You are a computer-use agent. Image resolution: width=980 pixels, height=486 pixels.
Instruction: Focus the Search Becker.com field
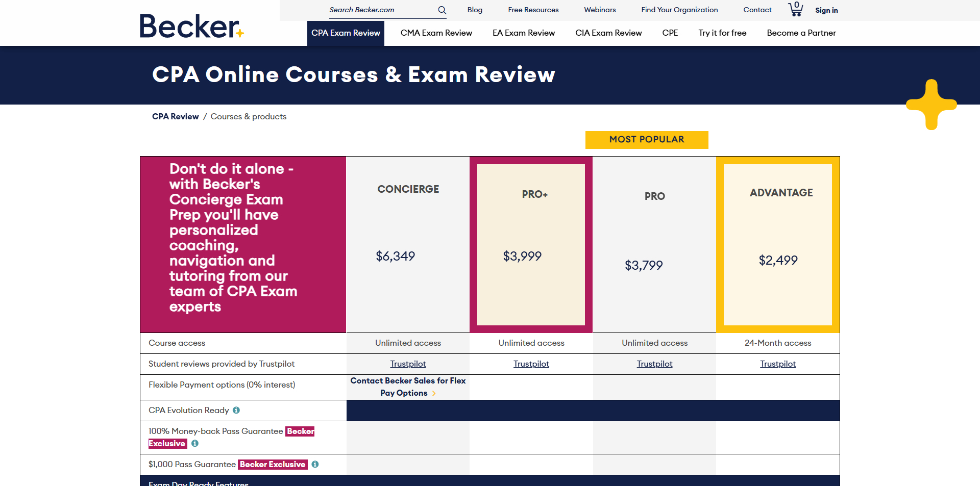(x=380, y=10)
